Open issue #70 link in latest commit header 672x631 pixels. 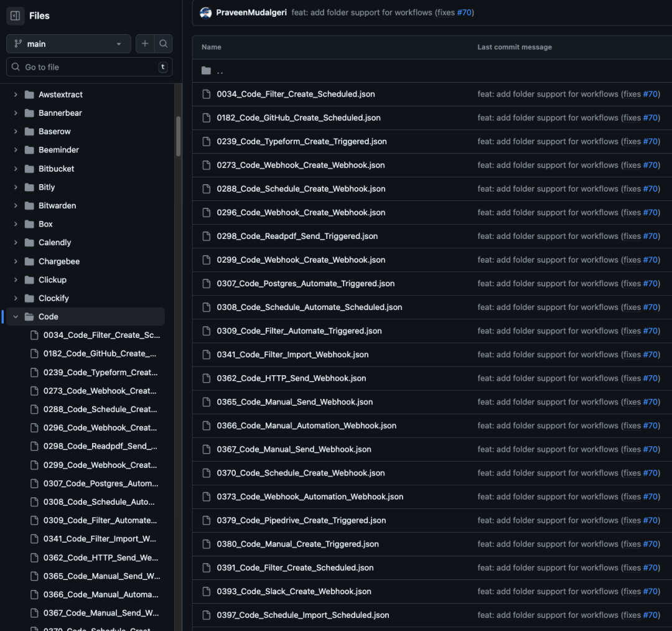tap(464, 12)
